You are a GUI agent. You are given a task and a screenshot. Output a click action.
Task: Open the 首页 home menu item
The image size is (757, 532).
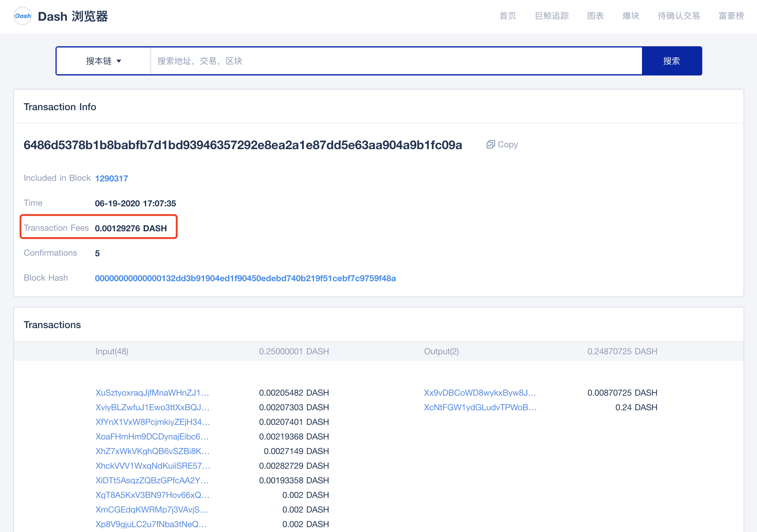click(x=508, y=16)
